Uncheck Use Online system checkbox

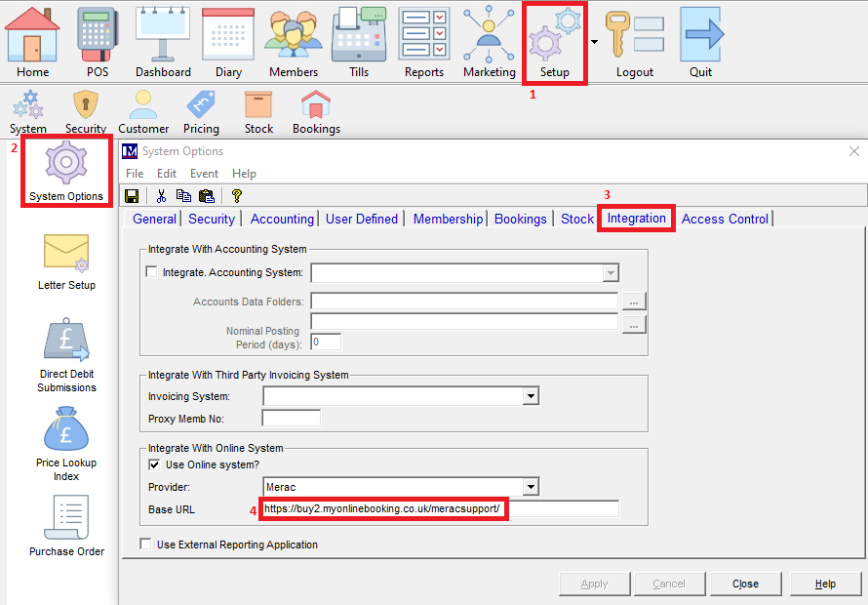click(154, 464)
